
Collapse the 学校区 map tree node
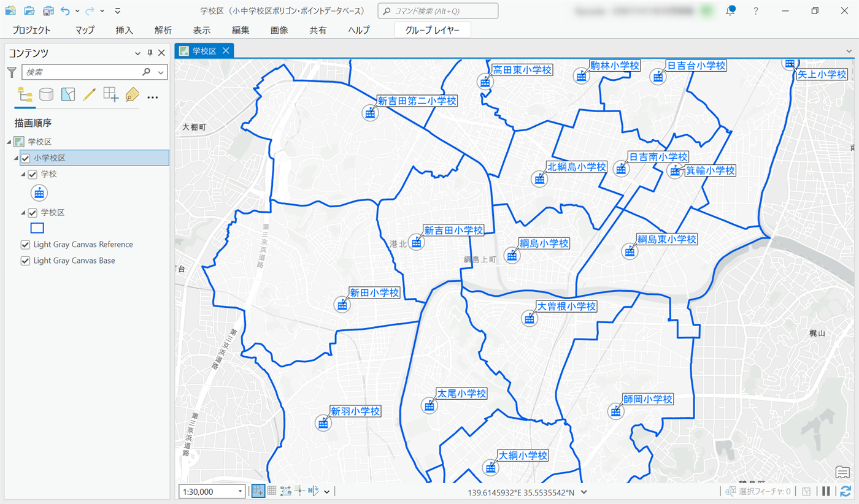coord(9,142)
